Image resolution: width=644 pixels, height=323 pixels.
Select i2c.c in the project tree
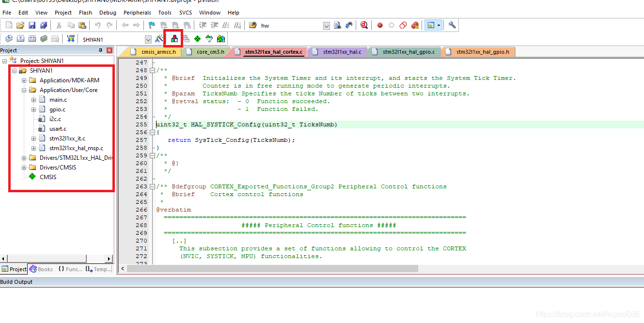pyautogui.click(x=55, y=119)
